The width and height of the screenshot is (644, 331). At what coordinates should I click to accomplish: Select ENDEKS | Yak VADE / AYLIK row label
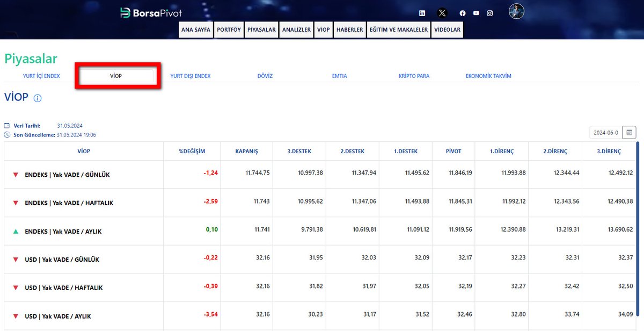63,232
